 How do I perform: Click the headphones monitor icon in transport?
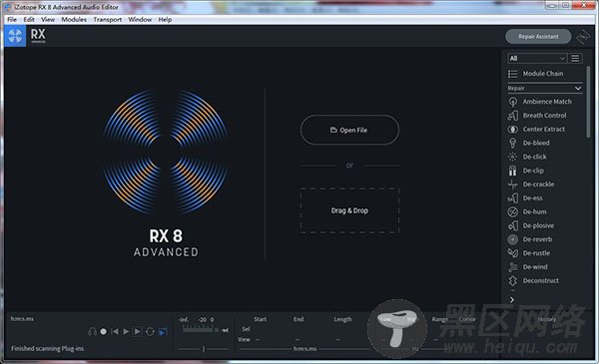tap(92, 331)
